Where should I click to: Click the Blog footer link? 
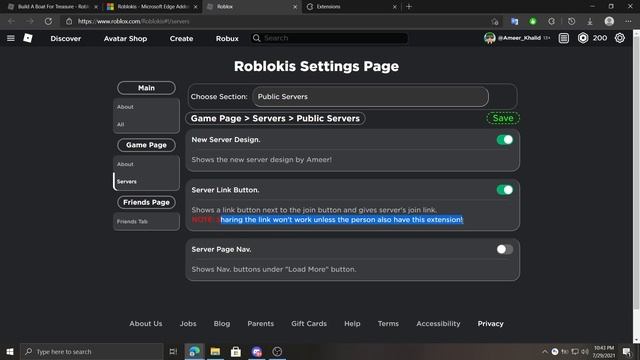click(222, 323)
